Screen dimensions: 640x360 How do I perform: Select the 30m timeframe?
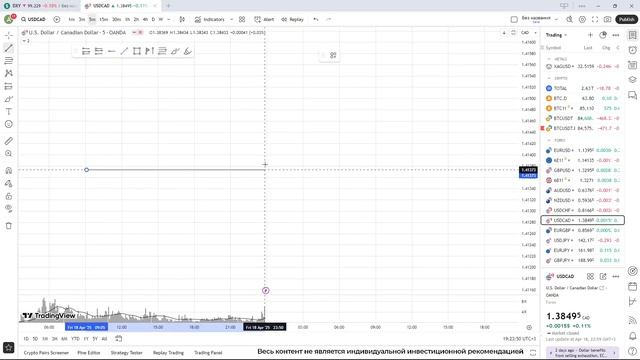pos(116,19)
